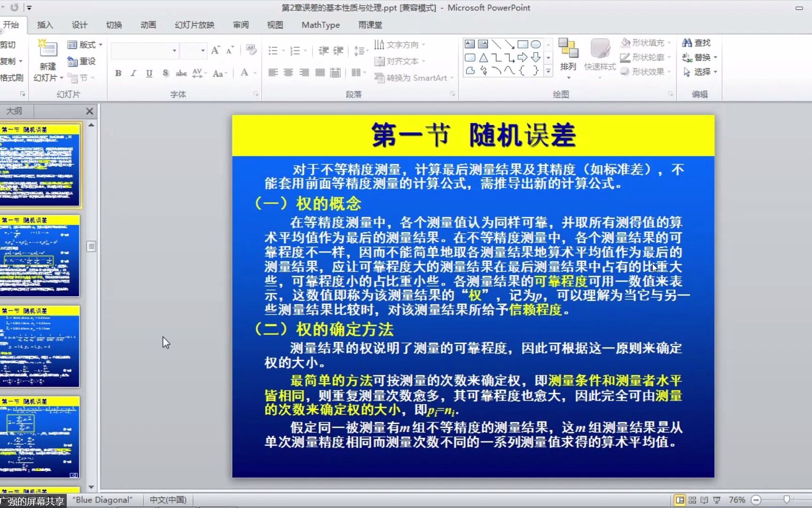
Task: Click the distributed alignment icon
Action: point(336,72)
